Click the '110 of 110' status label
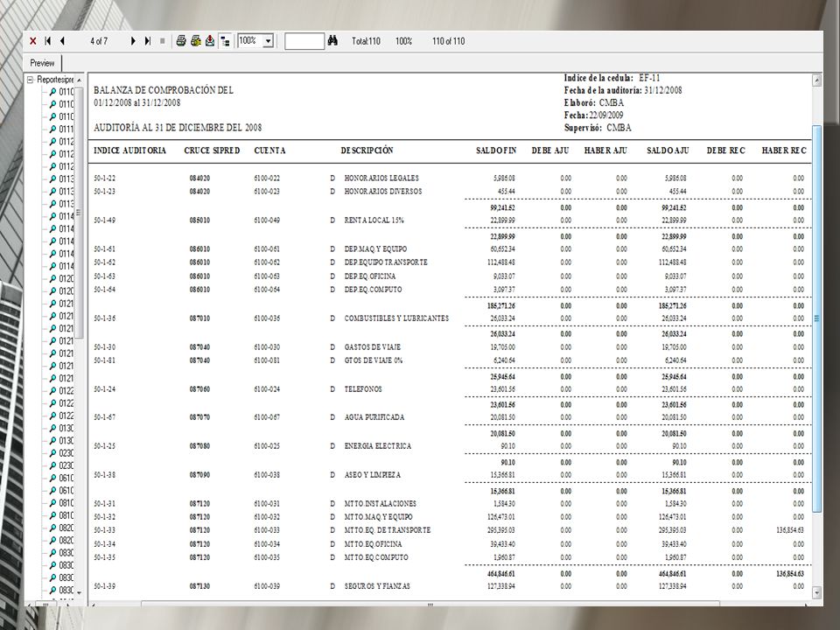This screenshot has height=630, width=840. click(448, 41)
